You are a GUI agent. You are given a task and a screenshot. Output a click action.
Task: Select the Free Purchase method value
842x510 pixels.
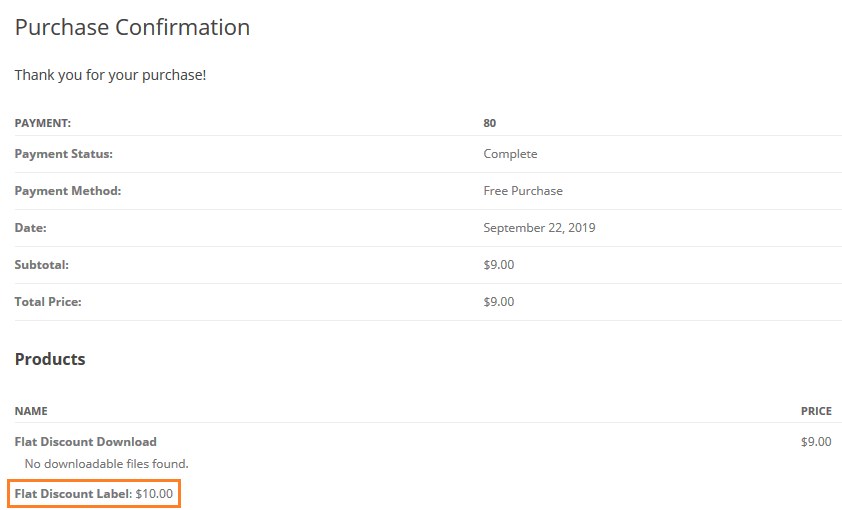[522, 191]
